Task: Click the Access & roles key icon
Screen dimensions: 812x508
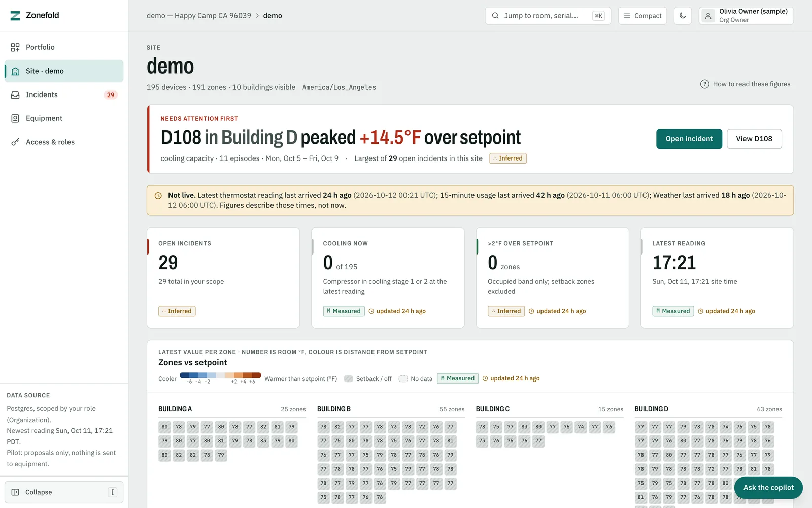Action: [15, 142]
